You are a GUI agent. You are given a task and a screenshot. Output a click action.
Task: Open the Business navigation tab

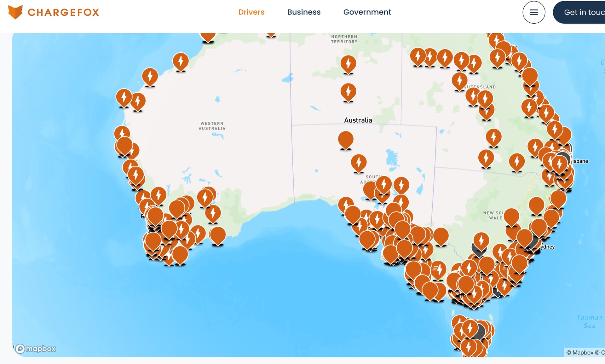click(304, 12)
